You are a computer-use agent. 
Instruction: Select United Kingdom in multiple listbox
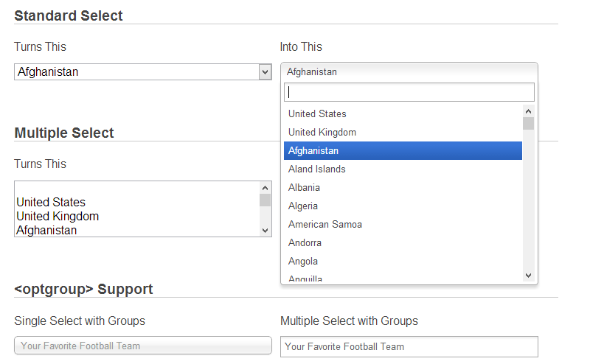coord(58,216)
